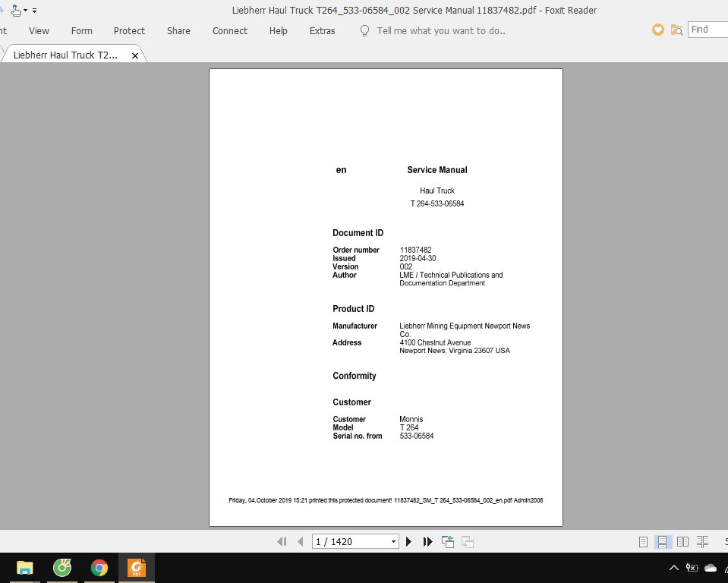Open the Help ribbon tab
The height and width of the screenshot is (583, 728).
coord(278,30)
